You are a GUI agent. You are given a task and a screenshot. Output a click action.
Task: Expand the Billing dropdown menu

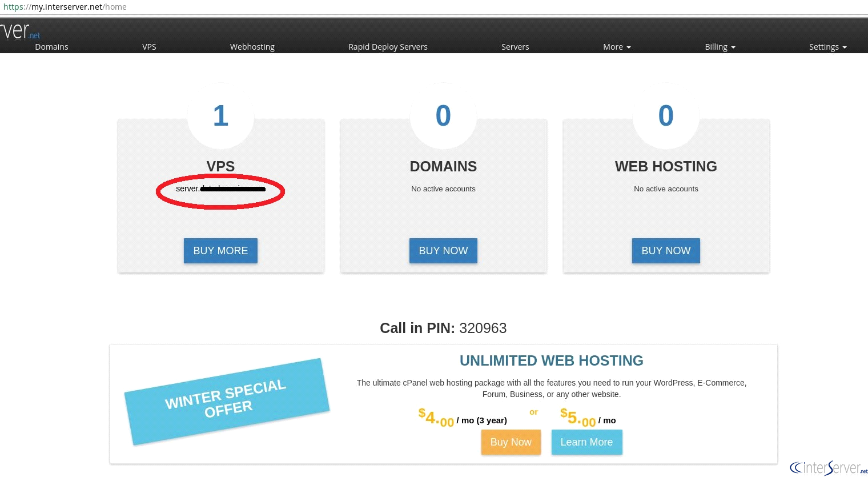point(720,47)
